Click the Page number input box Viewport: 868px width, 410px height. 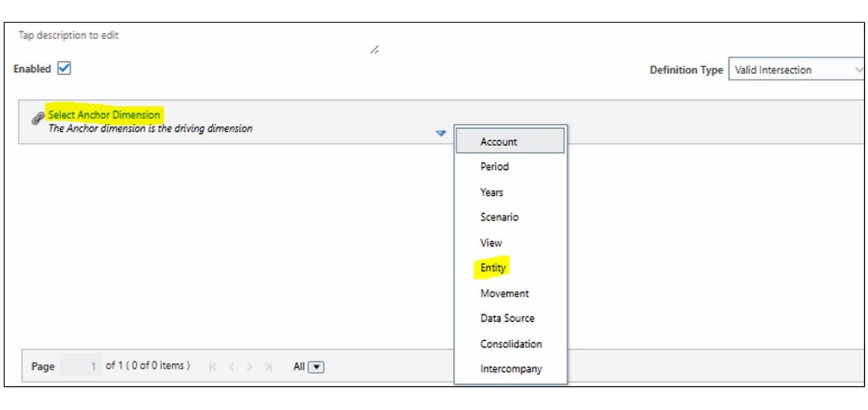[x=80, y=366]
